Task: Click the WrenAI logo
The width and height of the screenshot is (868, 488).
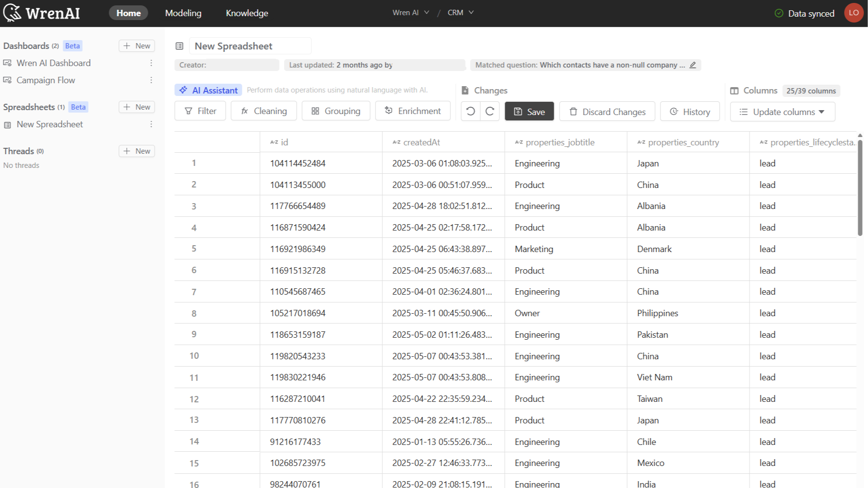Action: click(42, 13)
